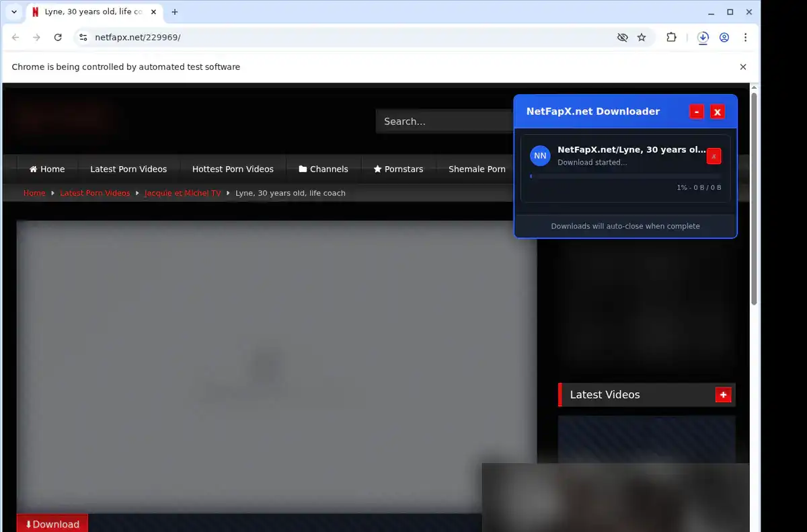This screenshot has width=807, height=532.
Task: Click the red Download button below video
Action: 52,524
